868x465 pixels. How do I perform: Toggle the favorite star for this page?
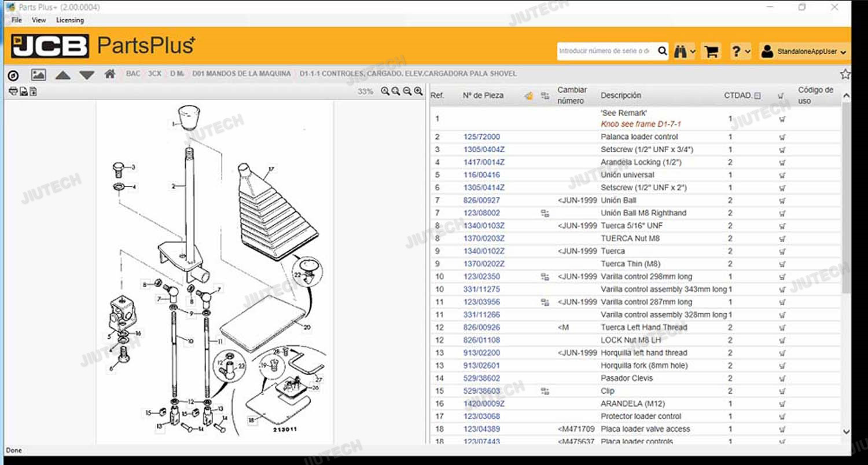pyautogui.click(x=845, y=74)
